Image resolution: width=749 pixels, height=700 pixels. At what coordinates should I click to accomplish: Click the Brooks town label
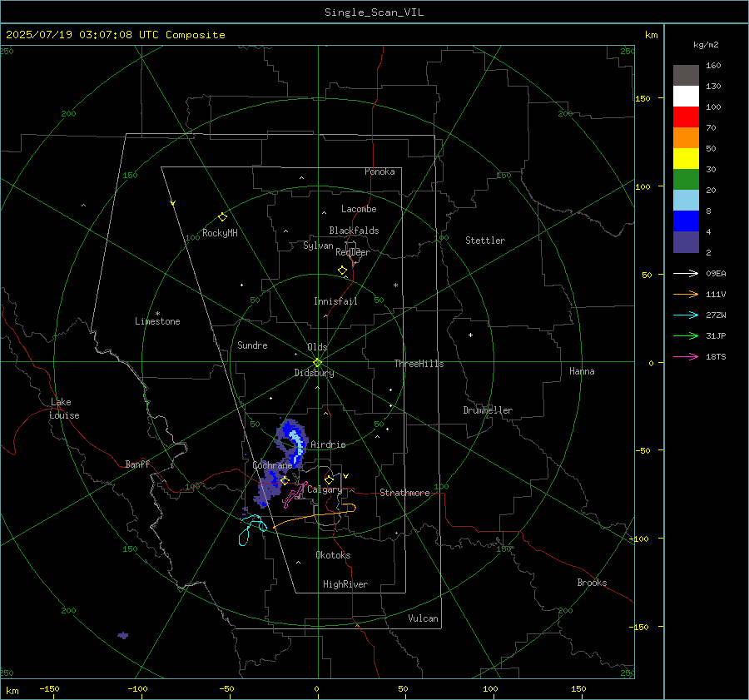(x=592, y=583)
